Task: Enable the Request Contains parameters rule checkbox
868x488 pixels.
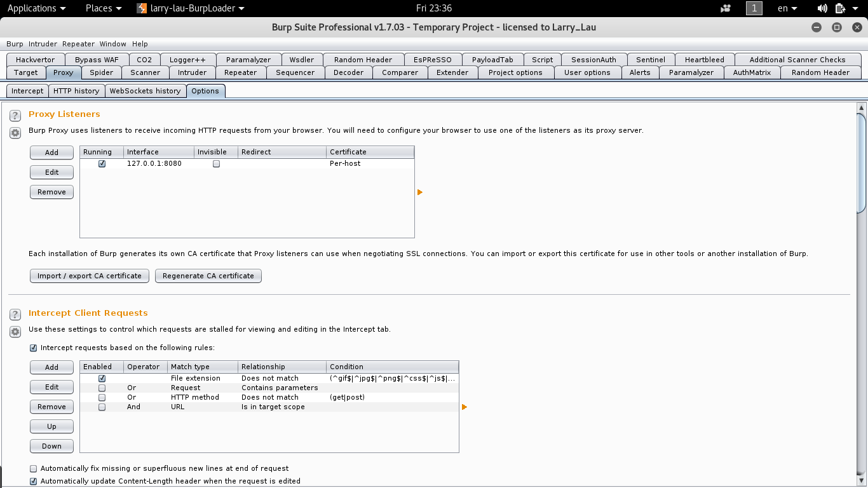Action: click(102, 388)
